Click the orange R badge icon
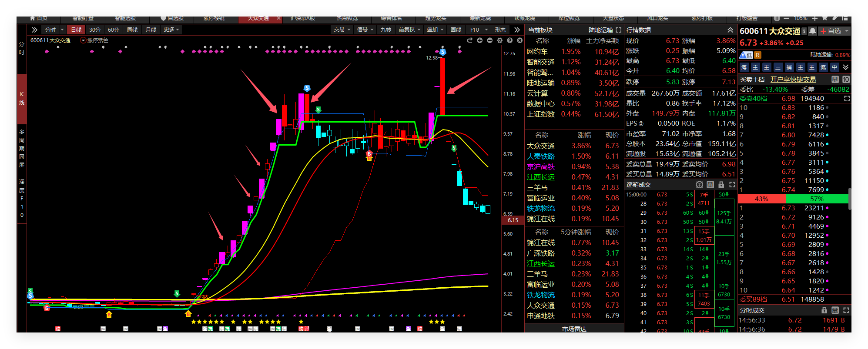This screenshot has height=349, width=868. [758, 55]
